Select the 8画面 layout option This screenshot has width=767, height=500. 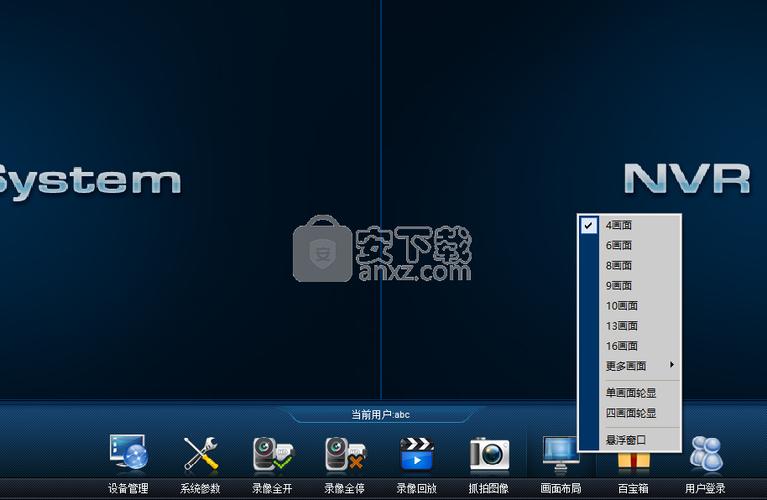[630, 266]
